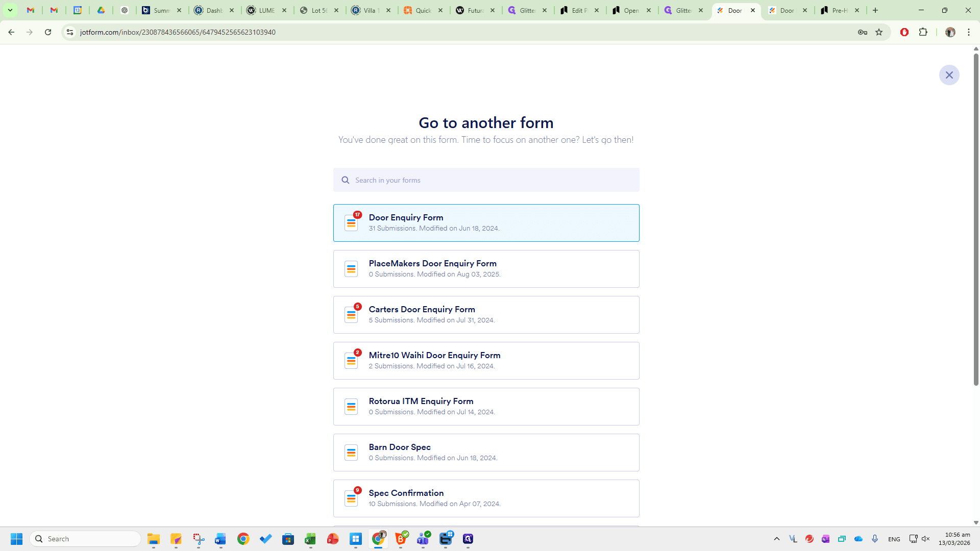Click the OneDrive cloud tray icon
Screen dimensions: 980x551
click(x=859, y=539)
